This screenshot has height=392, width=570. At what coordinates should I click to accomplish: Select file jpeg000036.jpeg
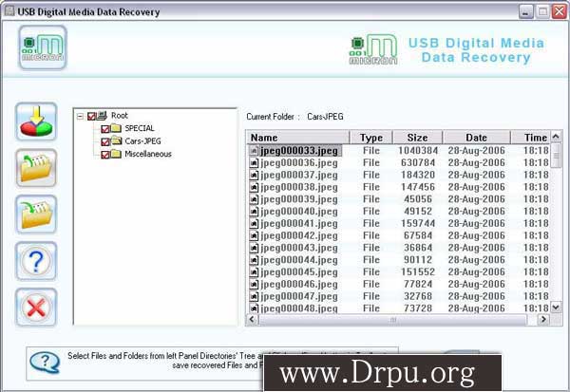pyautogui.click(x=299, y=162)
